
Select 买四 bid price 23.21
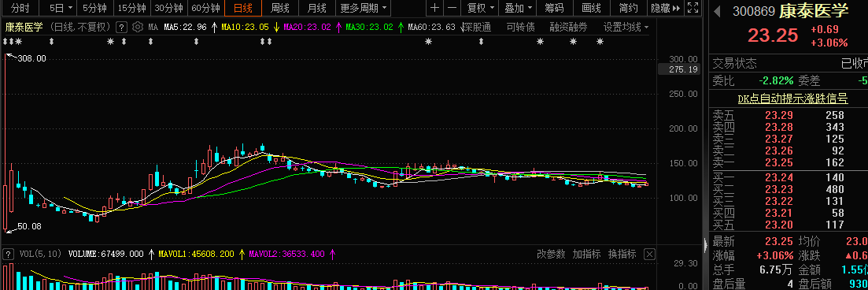click(779, 213)
